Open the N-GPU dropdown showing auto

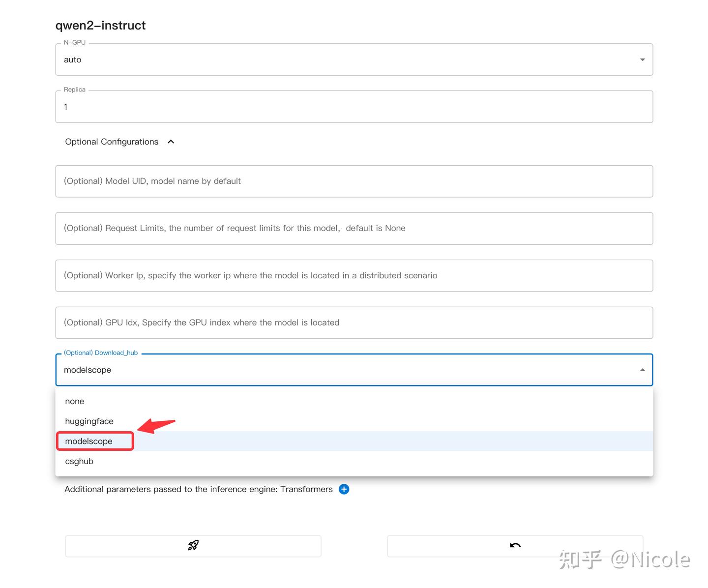tap(642, 59)
